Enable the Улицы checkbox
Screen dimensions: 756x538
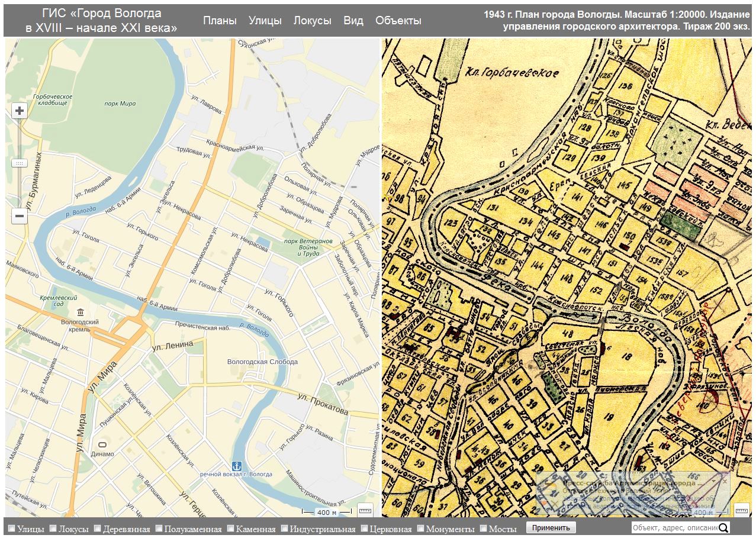tap(11, 529)
